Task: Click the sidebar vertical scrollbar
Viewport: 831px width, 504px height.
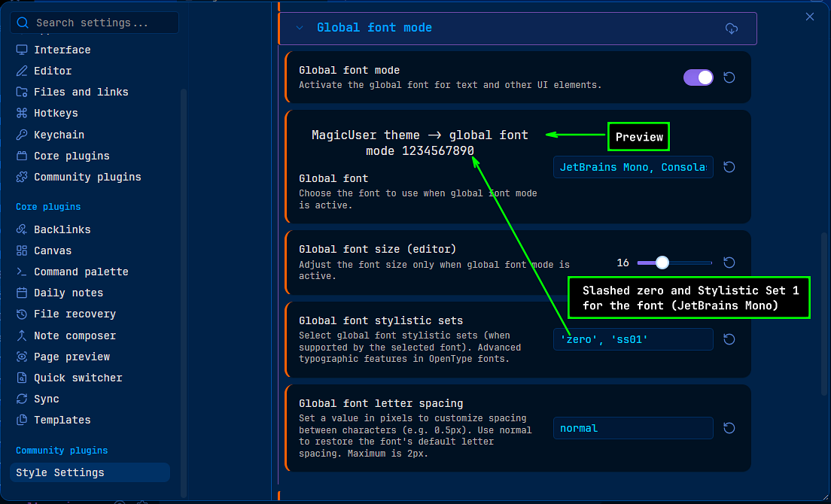Action: point(184,293)
